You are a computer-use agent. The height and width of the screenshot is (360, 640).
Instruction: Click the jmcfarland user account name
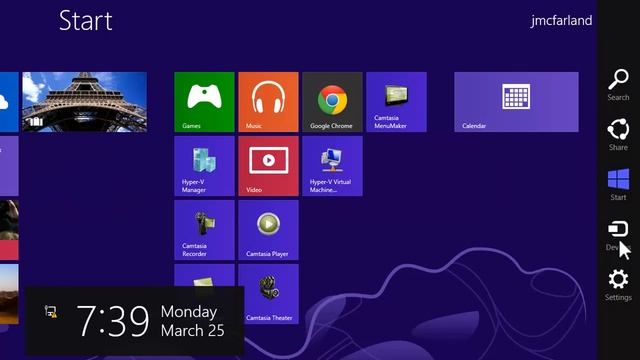tap(561, 20)
